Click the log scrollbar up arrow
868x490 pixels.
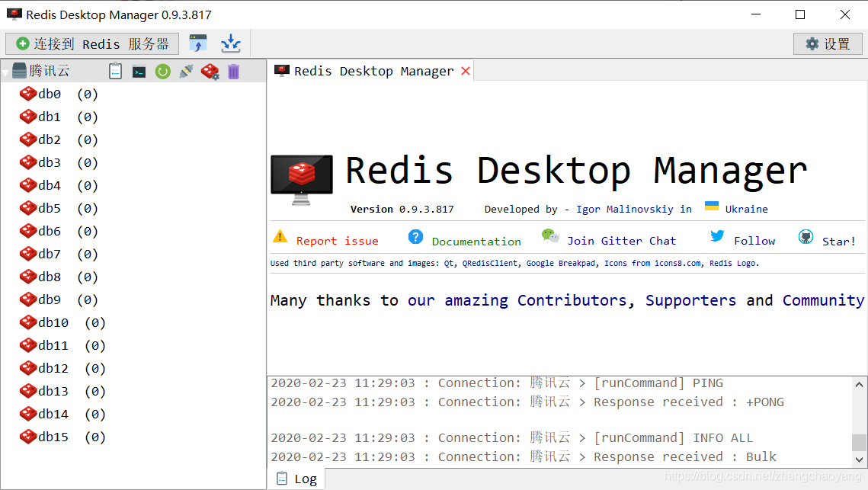[859, 384]
